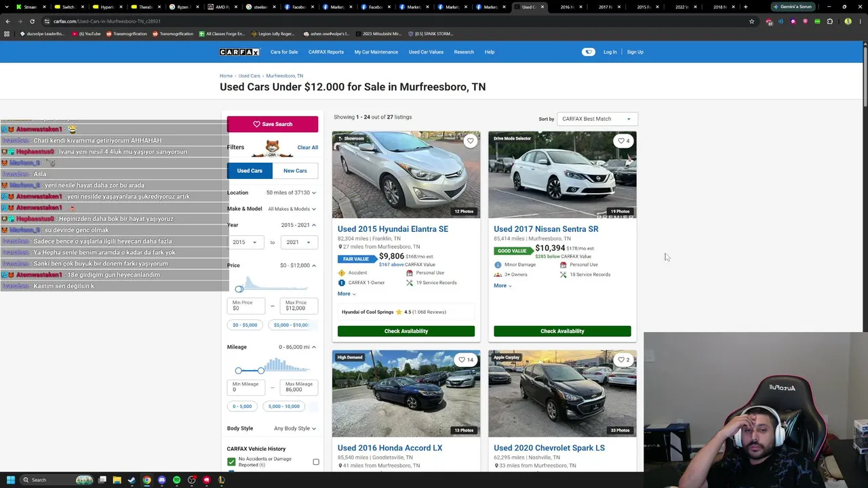Open the Sort by CARFAX Best Match dropdown
The image size is (868, 488).
[597, 119]
